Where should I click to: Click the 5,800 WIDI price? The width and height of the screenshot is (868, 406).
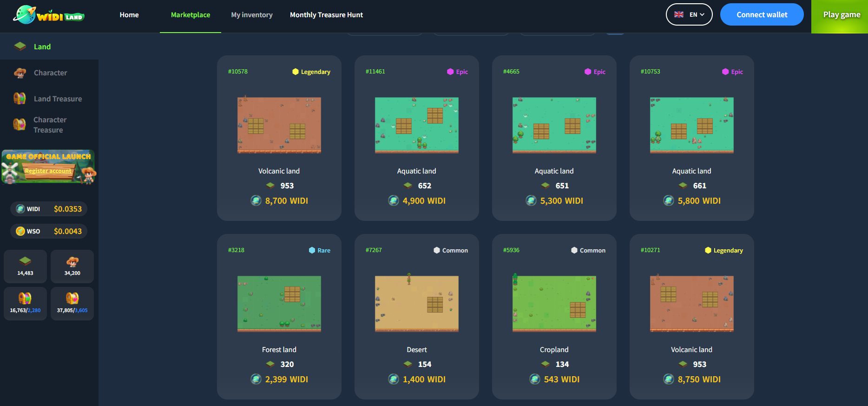pyautogui.click(x=699, y=201)
